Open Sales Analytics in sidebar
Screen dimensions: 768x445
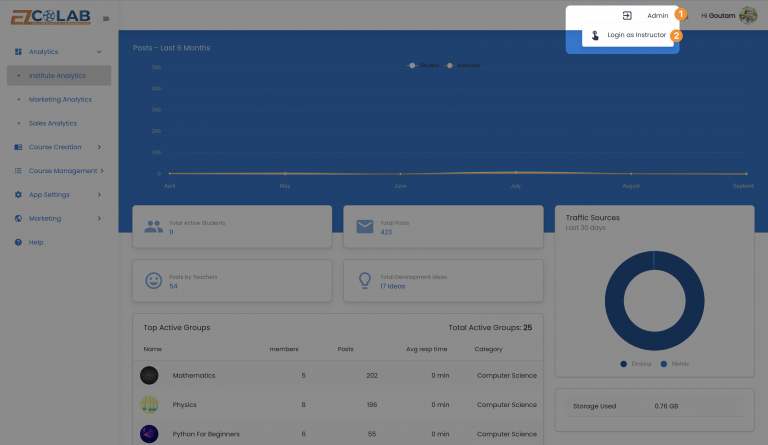(52, 123)
